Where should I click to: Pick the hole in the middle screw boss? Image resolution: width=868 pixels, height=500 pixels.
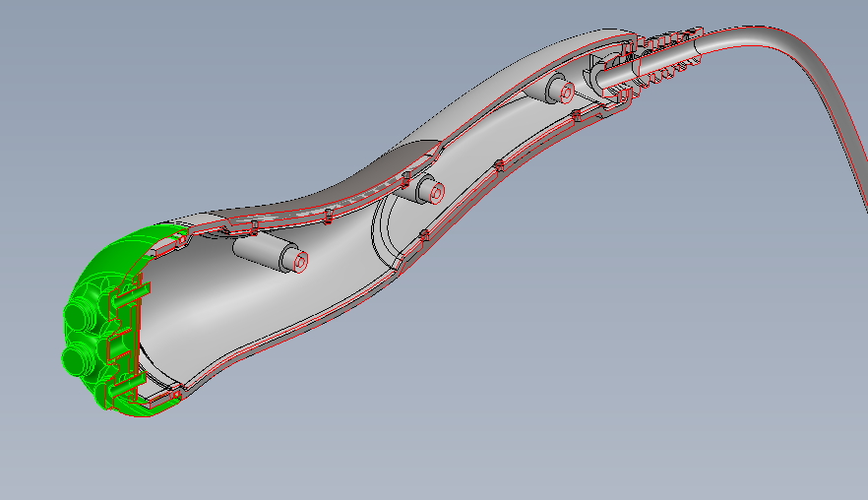click(436, 191)
